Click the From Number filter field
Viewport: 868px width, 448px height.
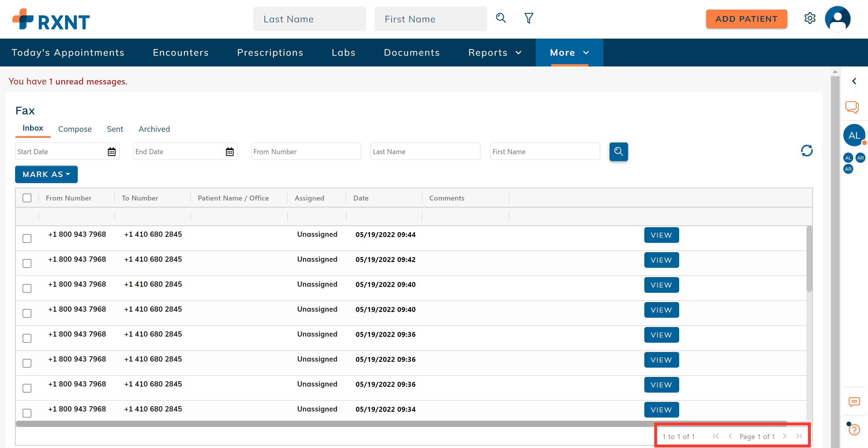tap(305, 152)
